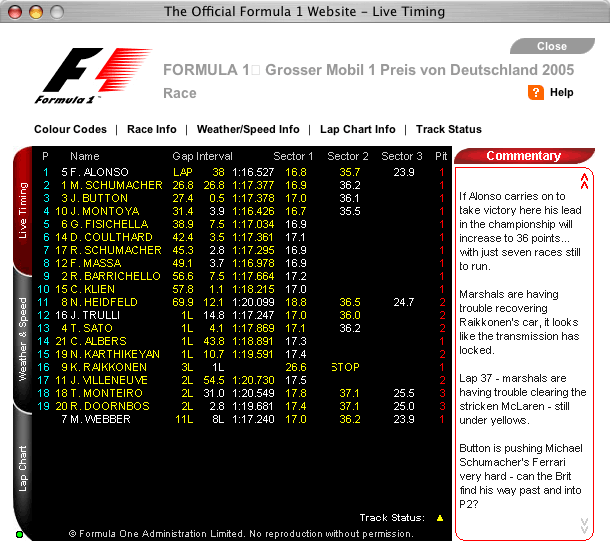
Task: Select the C. ALBERS driver name
Action: click(x=98, y=341)
